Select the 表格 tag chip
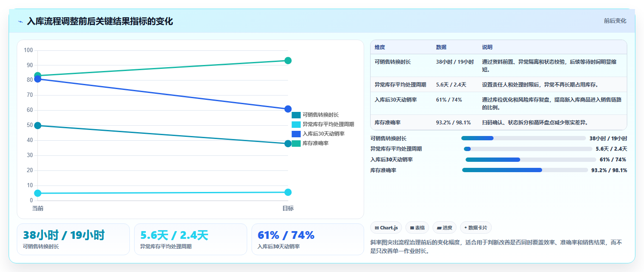 tap(417, 227)
